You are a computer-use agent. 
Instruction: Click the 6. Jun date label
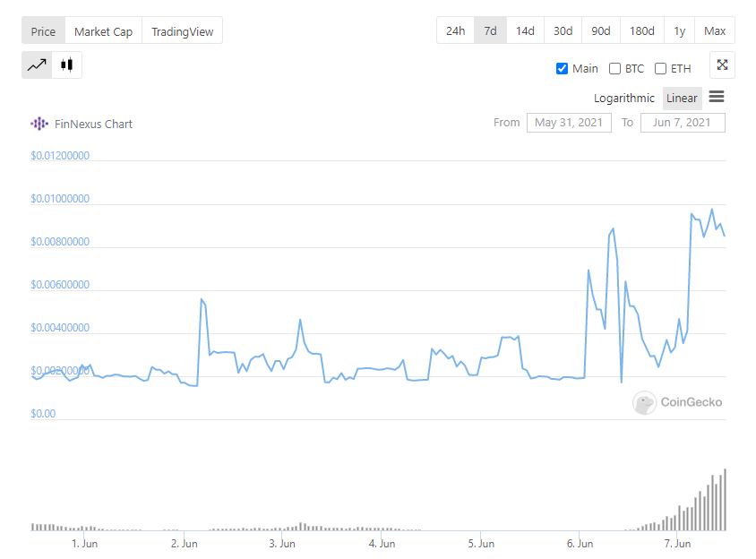point(580,544)
